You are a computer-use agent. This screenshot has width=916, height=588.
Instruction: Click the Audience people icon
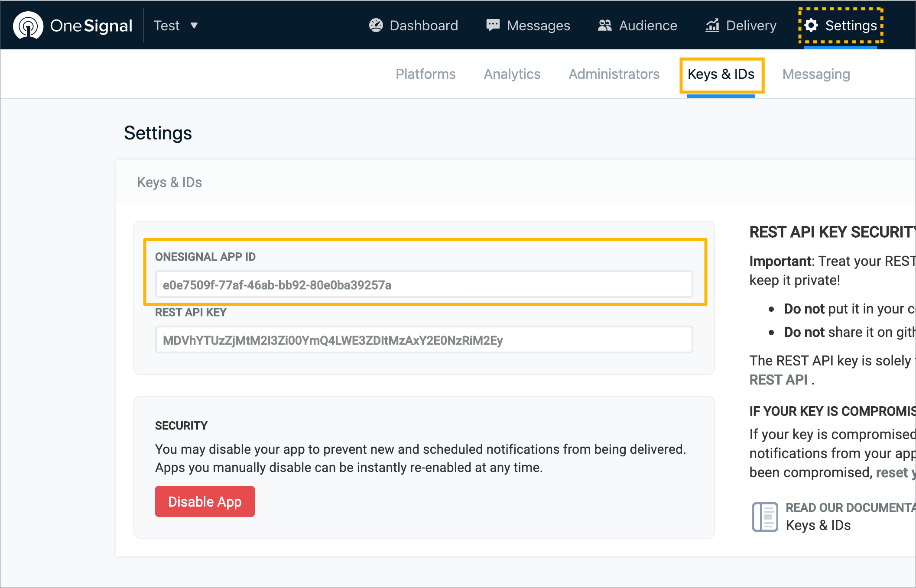click(604, 25)
